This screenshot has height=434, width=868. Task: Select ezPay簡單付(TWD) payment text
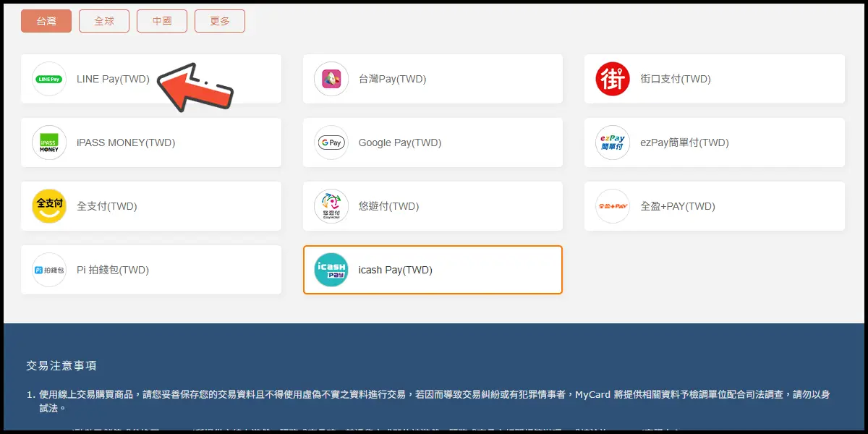(x=684, y=142)
